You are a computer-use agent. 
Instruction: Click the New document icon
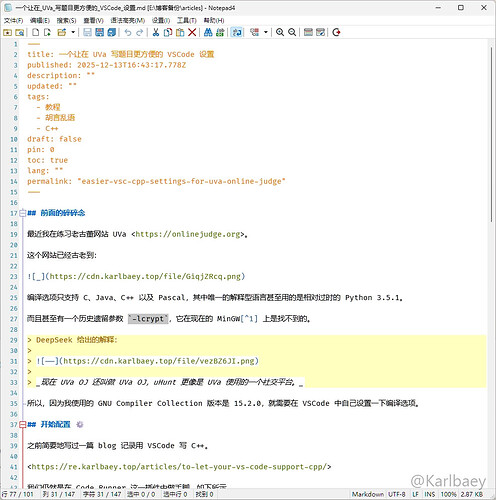[x=35, y=32]
